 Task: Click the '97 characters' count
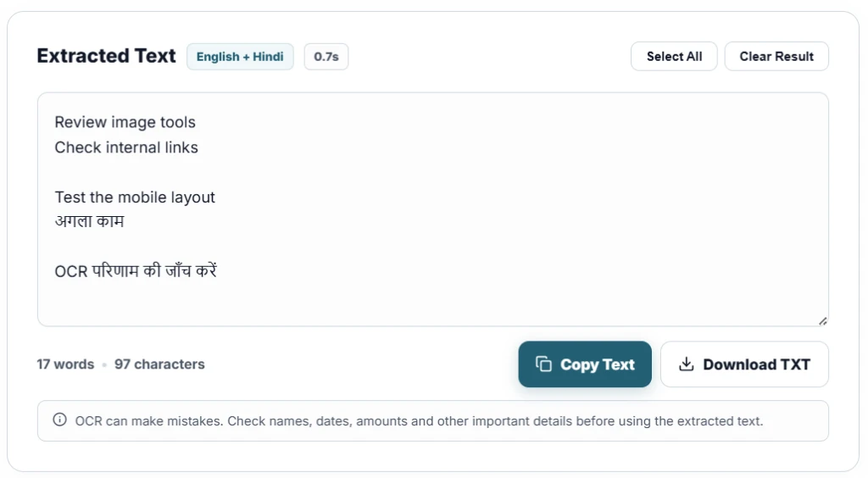159,364
